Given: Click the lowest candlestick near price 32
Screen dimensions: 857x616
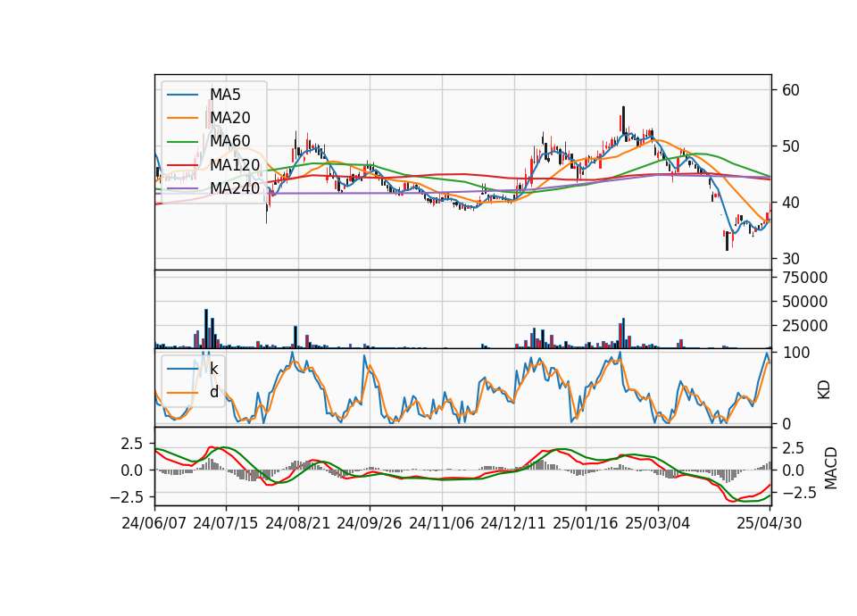Looking at the screenshot, I should pos(727,240).
